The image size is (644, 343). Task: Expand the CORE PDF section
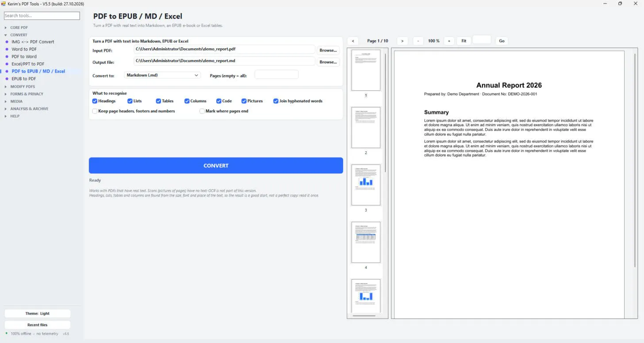pyautogui.click(x=19, y=27)
